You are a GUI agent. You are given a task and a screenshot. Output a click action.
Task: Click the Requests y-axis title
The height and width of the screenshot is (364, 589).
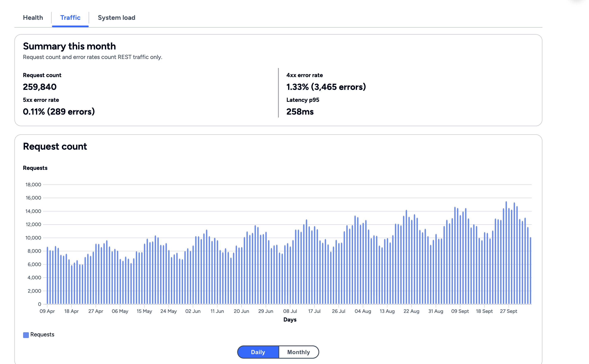[x=35, y=168]
